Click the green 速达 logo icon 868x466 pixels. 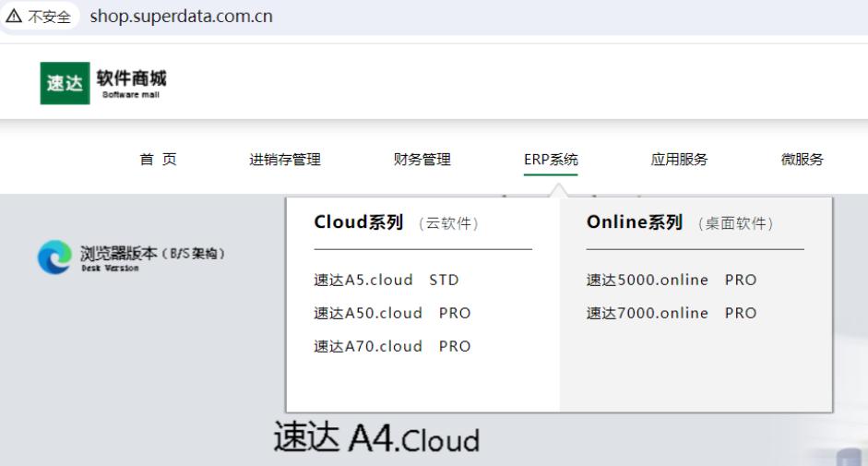65,83
